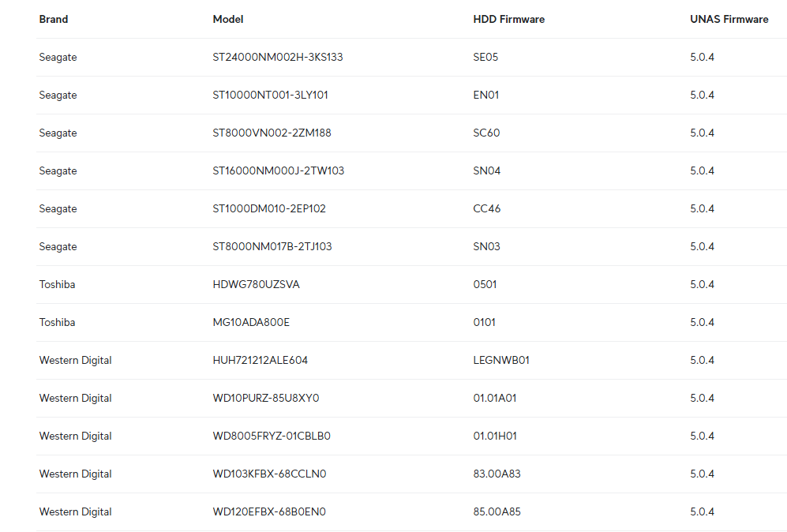Click the UNAS Firmware column header
The image size is (787, 532).
point(729,19)
